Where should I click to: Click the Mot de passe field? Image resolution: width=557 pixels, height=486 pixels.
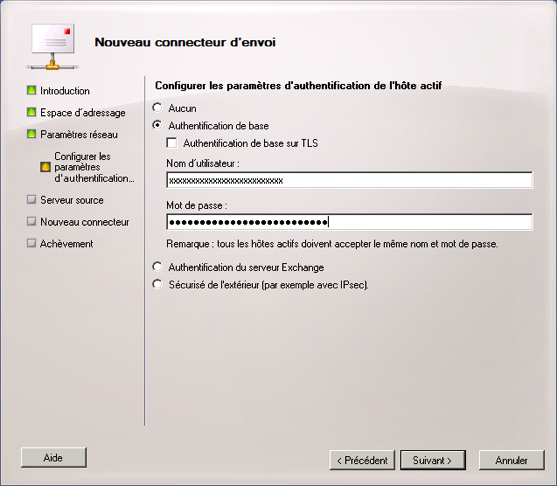coord(350,222)
